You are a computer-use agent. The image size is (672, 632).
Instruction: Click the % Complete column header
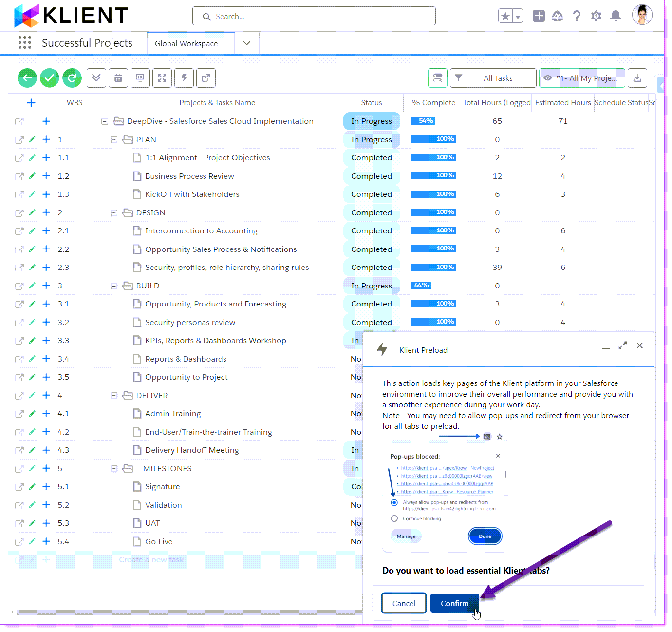point(433,103)
